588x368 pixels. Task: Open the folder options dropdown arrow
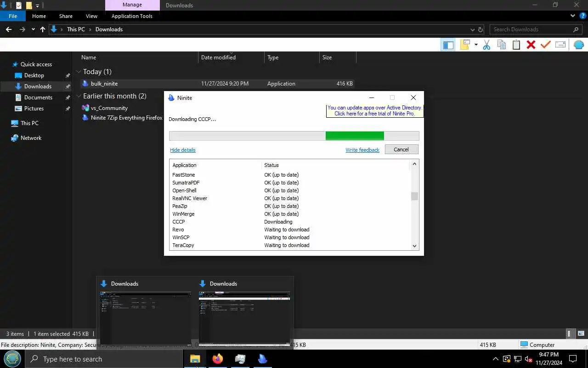[x=476, y=45]
